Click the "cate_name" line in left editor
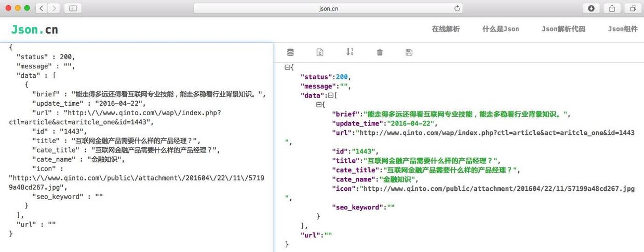The width and height of the screenshot is (644, 252). click(x=78, y=160)
